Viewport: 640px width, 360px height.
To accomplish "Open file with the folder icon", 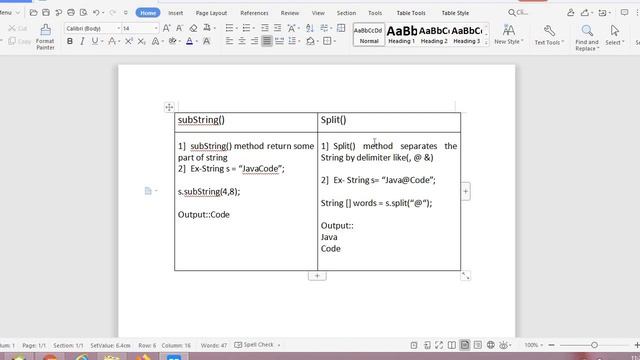I will point(33,13).
